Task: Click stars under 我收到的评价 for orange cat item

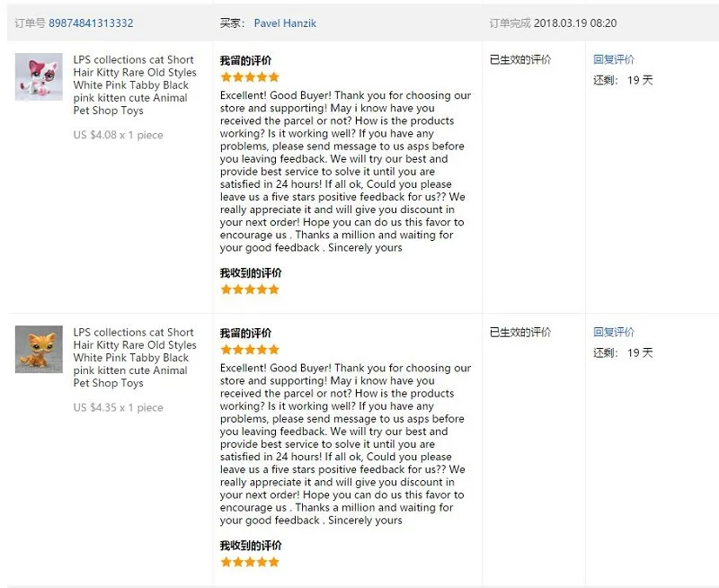Action: coord(250,562)
